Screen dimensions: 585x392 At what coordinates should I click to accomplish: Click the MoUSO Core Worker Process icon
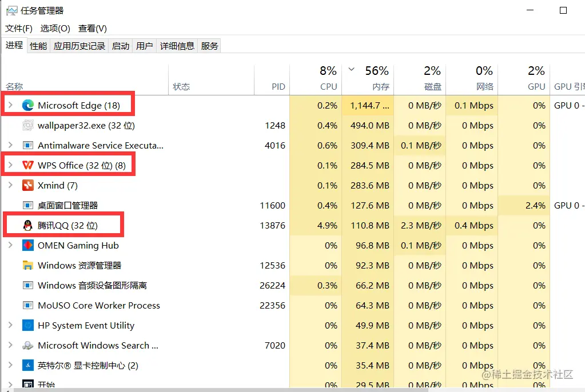tap(28, 306)
